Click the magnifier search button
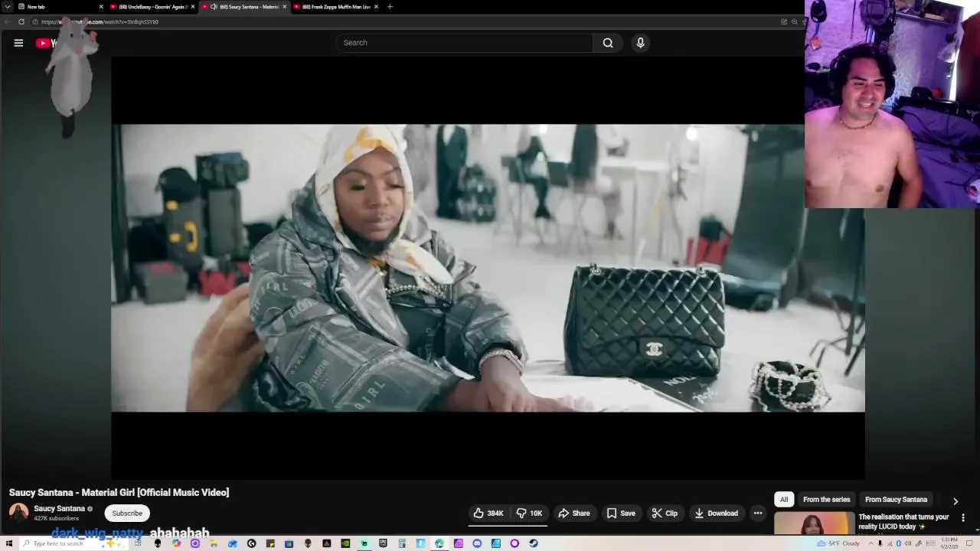This screenshot has height=551, width=980. click(608, 43)
